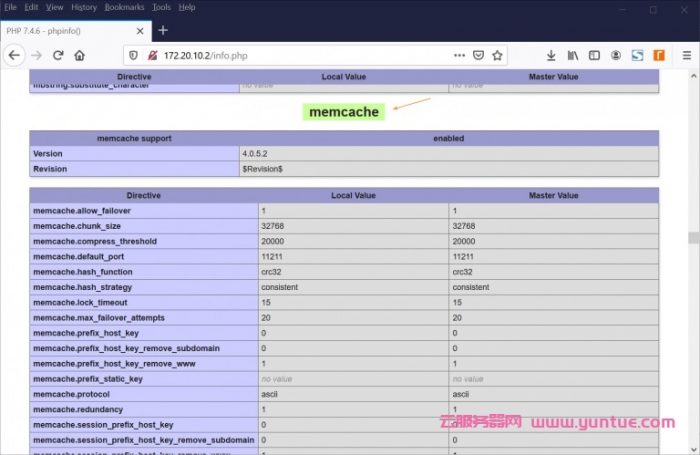Image resolution: width=700 pixels, height=455 pixels.
Task: Open the Bookmarks menu
Action: [125, 7]
